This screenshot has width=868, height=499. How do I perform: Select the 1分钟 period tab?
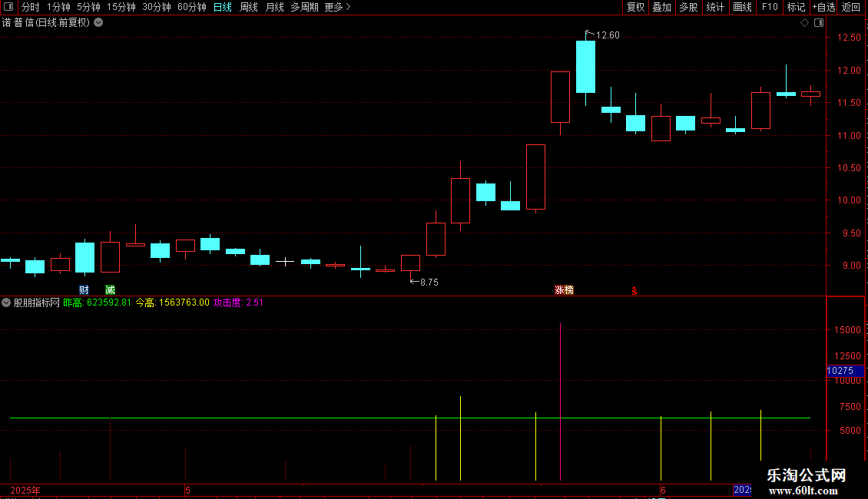[58, 7]
